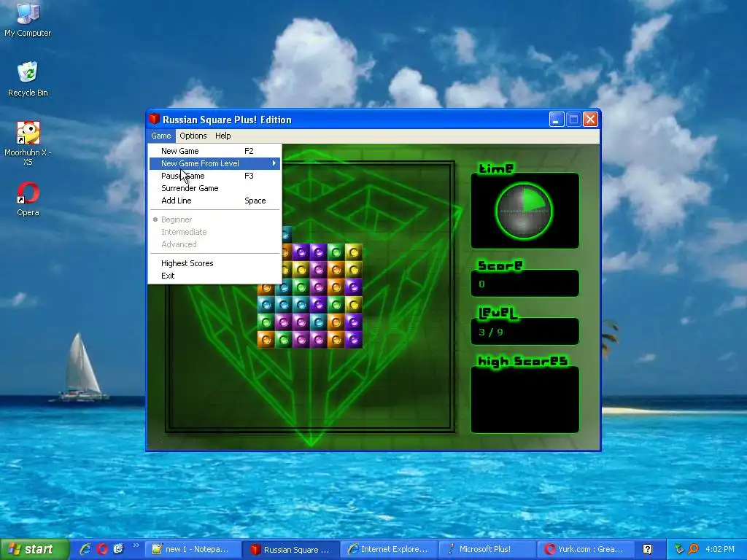747x560 pixels.
Task: Switch to new 1 - Notepad taskbar button
Action: click(192, 549)
